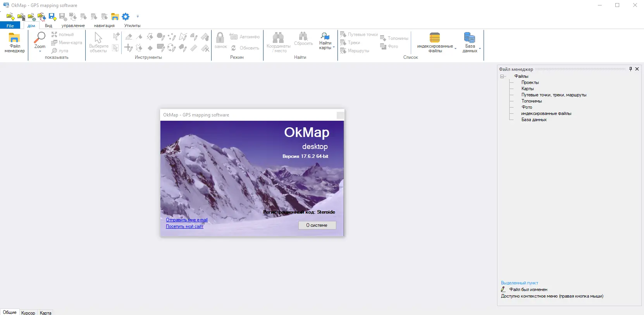Click the gray save-with-globe quick access icon
644x315 pixels.
coord(63,17)
